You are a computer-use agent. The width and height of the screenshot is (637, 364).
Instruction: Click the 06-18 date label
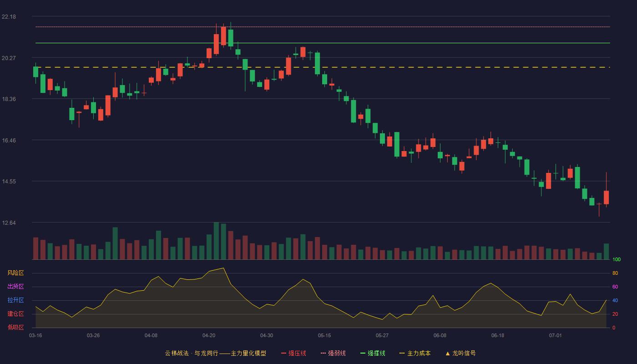(498, 335)
